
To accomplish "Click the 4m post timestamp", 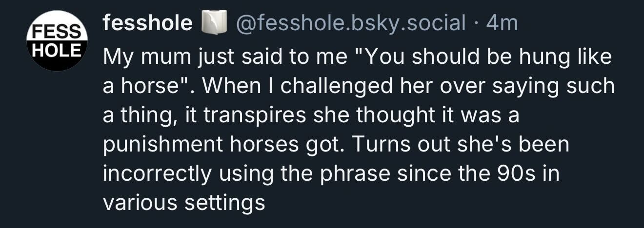I will point(502,23).
